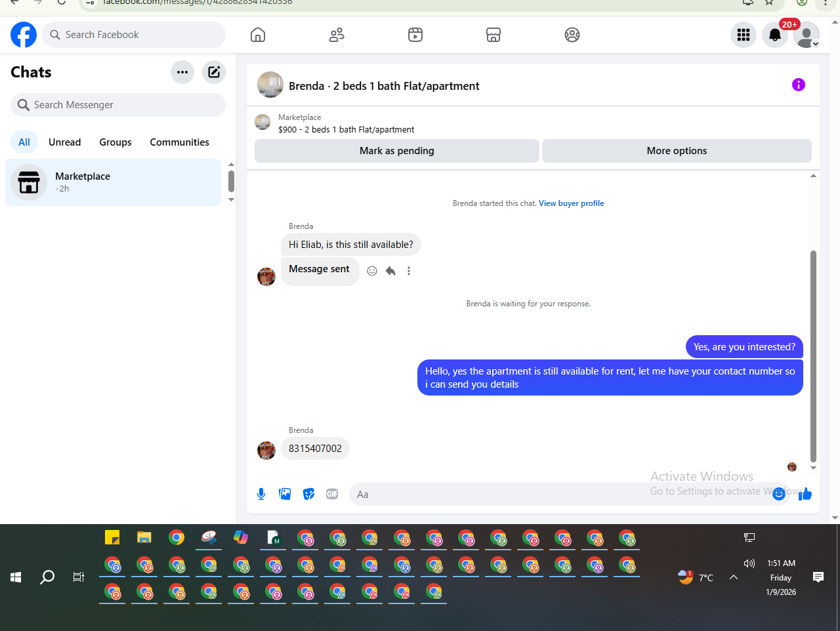Click the Mark as pending button
840x631 pixels.
click(x=397, y=151)
